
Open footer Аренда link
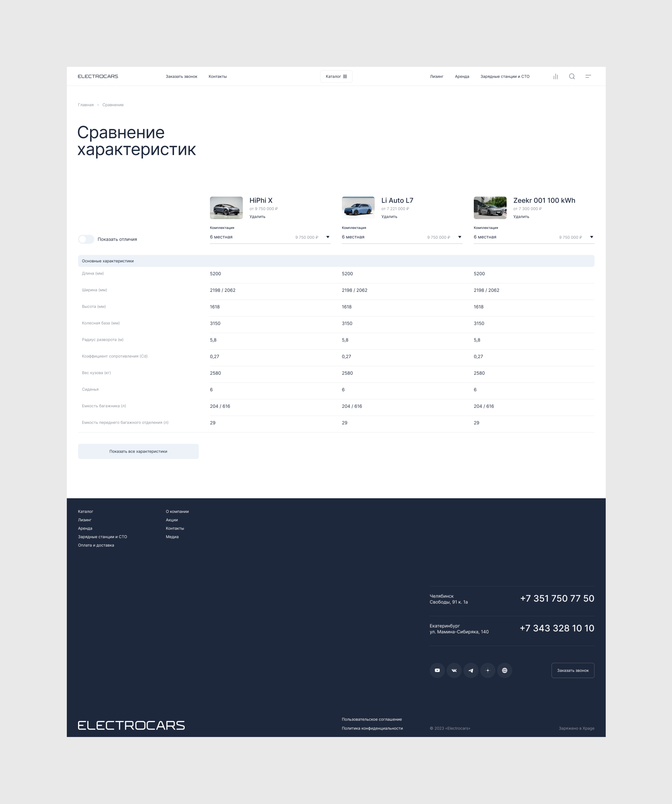pyautogui.click(x=85, y=528)
